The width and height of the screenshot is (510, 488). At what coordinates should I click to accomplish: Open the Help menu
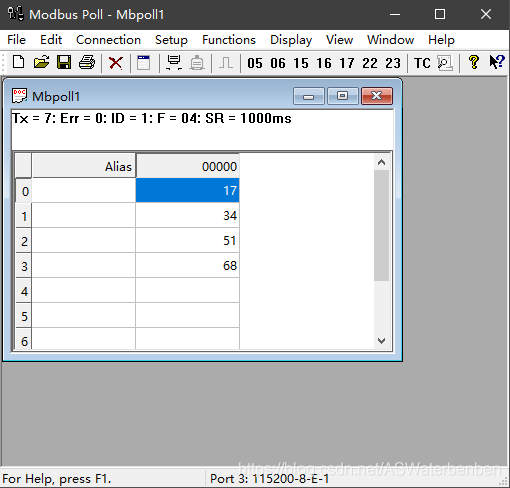click(x=441, y=40)
